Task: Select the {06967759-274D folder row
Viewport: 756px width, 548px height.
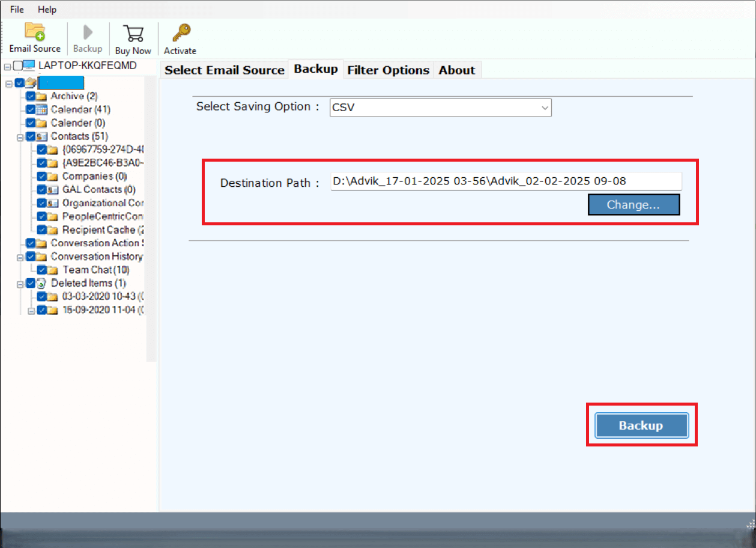Action: pyautogui.click(x=103, y=150)
